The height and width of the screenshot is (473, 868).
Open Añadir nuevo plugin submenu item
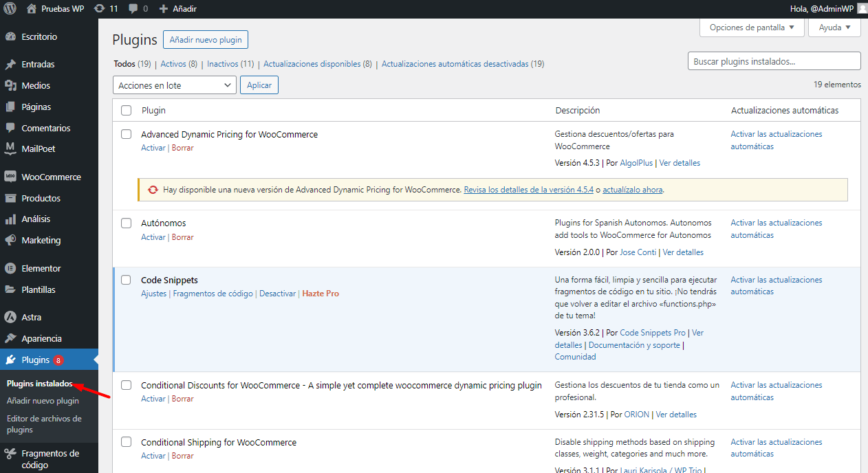click(x=43, y=401)
